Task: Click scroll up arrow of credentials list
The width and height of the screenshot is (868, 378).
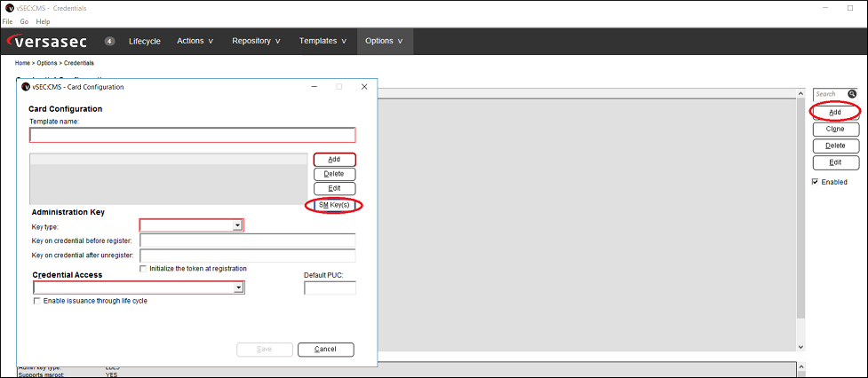Action: 800,94
